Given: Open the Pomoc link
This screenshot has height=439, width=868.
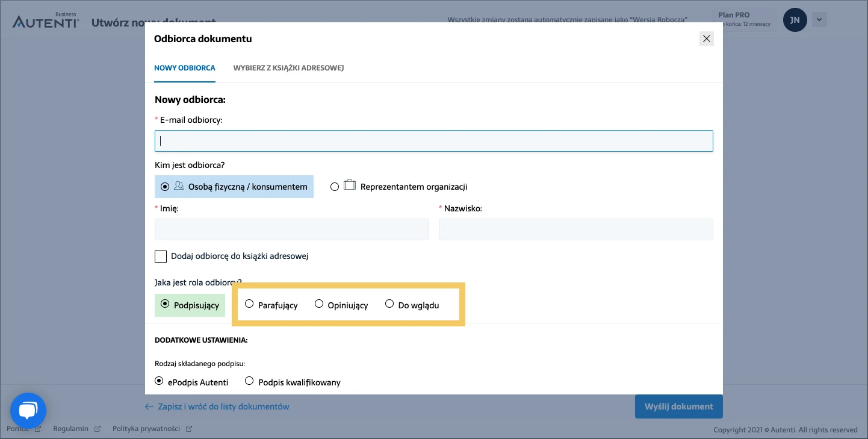Looking at the screenshot, I should tap(17, 429).
